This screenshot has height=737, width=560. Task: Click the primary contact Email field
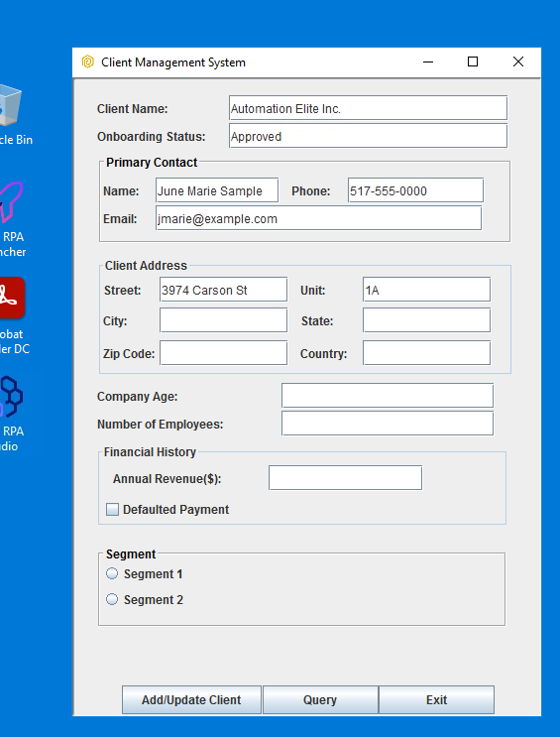[x=318, y=218]
